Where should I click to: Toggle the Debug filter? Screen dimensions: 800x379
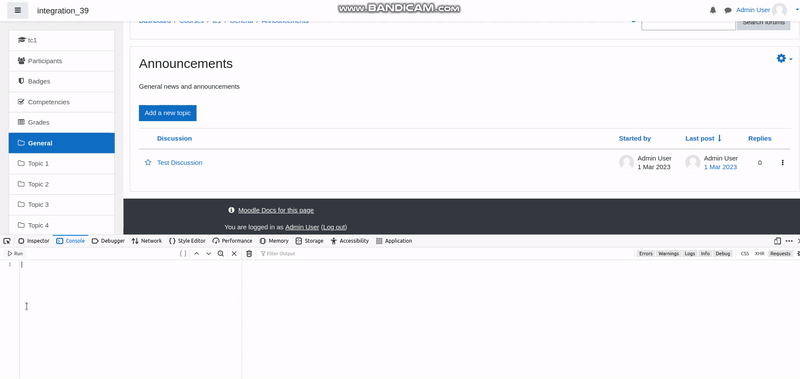[722, 254]
